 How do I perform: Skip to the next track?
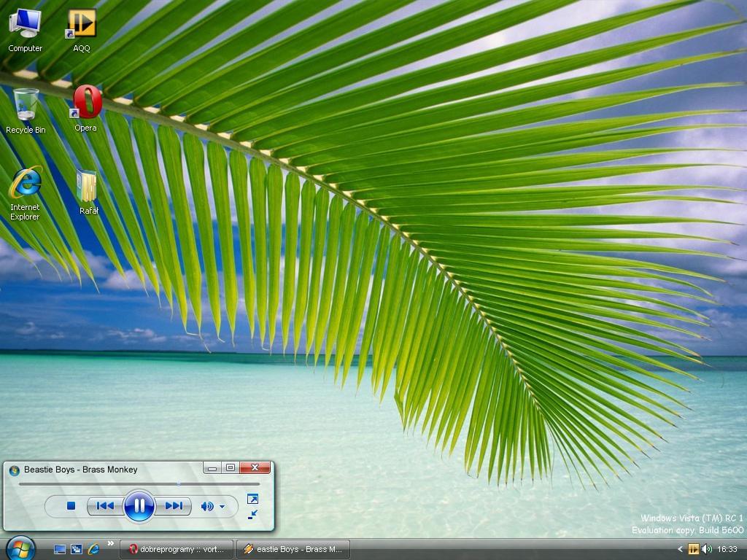(x=174, y=506)
